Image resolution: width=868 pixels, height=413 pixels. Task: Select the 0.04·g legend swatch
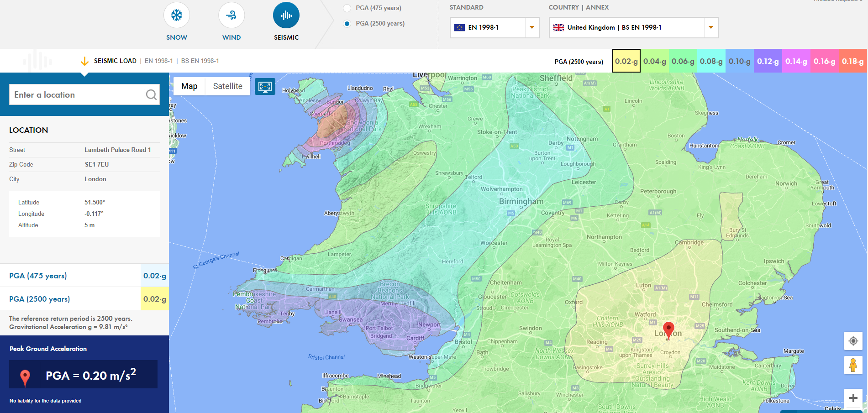point(655,61)
